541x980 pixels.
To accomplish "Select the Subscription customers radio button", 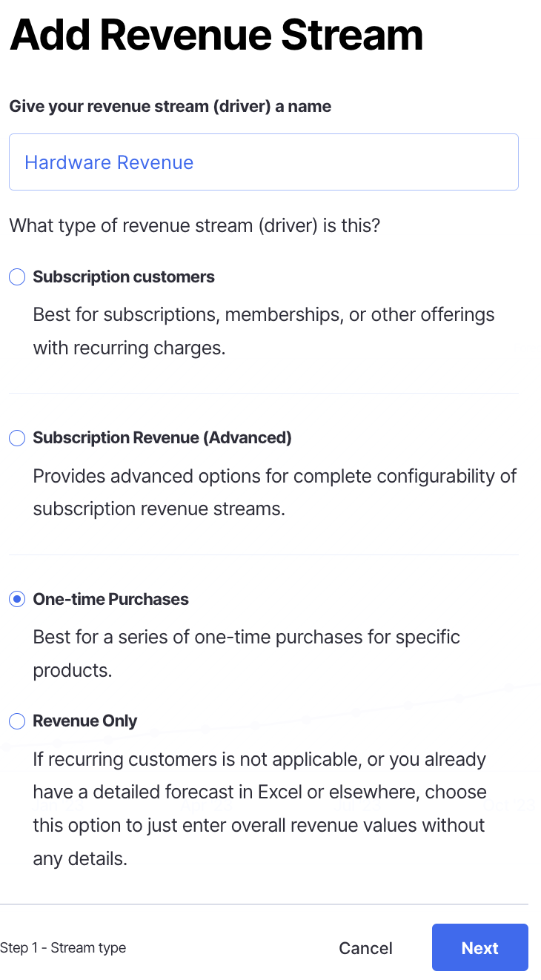I will click(17, 277).
